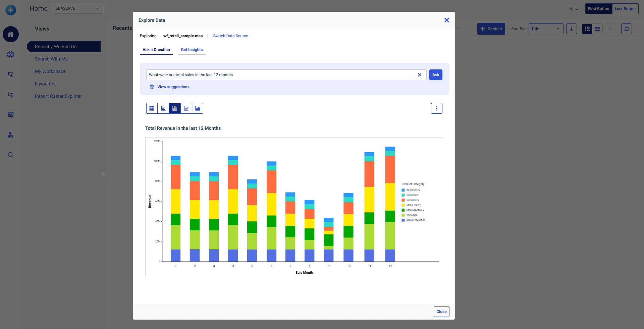Open the portal page sidebar icon

11,115
